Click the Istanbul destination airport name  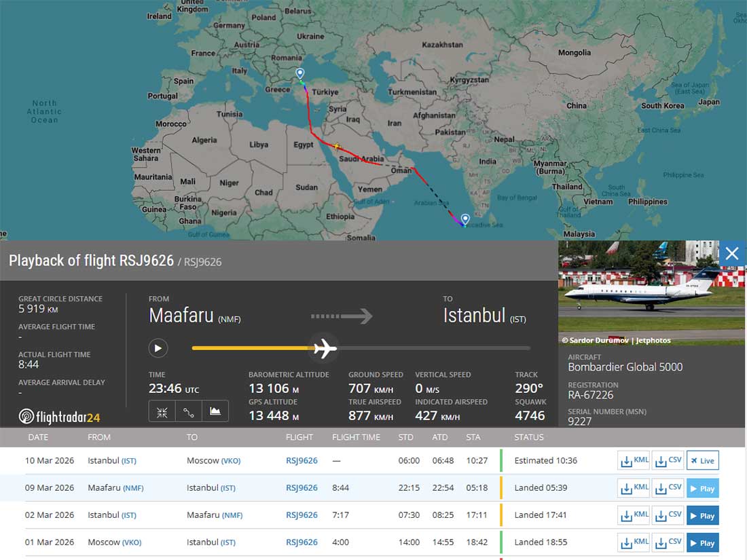coord(474,316)
